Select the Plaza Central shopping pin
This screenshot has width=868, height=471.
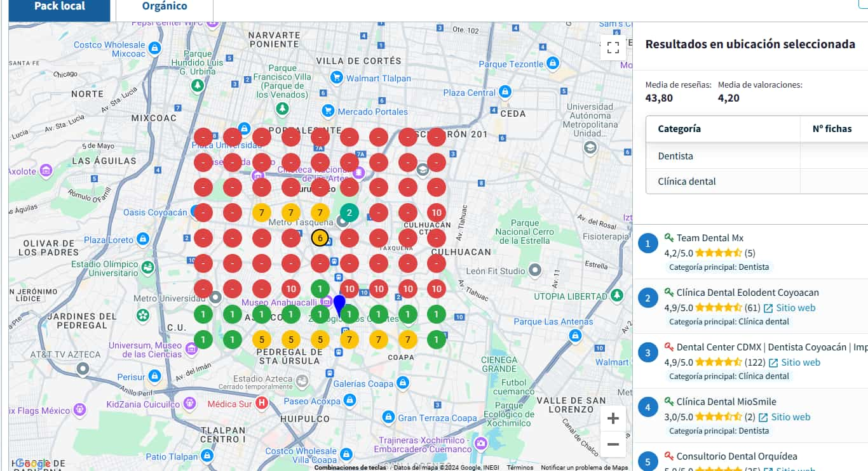pos(505,92)
